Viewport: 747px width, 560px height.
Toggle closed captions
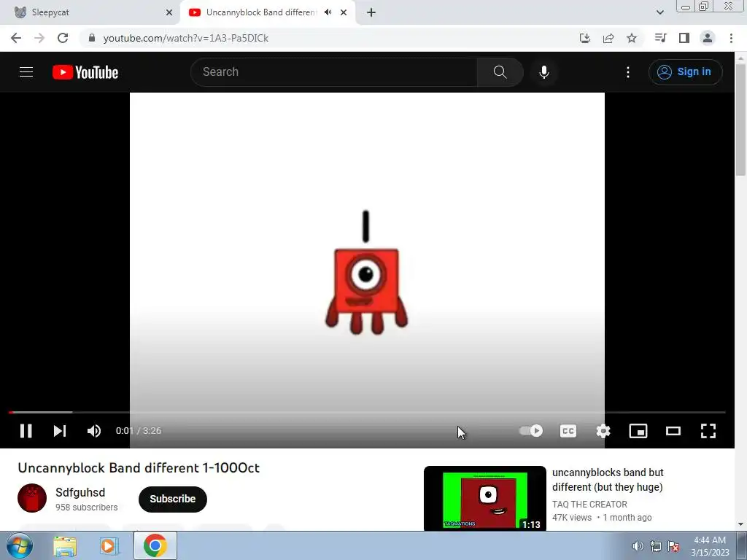(x=568, y=431)
